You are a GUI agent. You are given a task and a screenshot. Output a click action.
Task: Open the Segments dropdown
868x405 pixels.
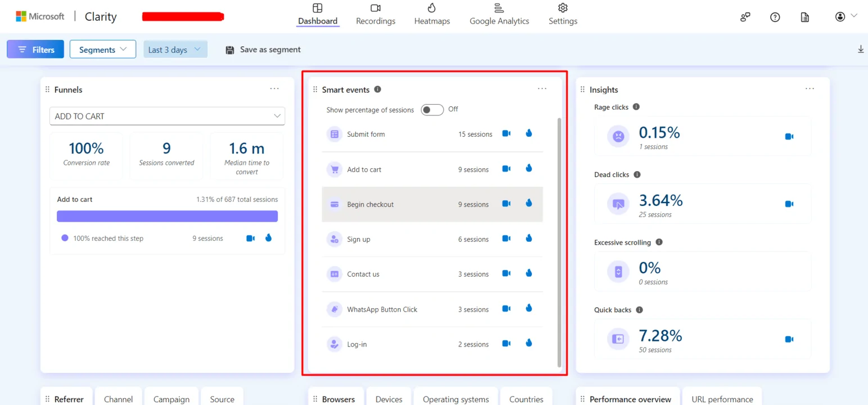point(103,49)
